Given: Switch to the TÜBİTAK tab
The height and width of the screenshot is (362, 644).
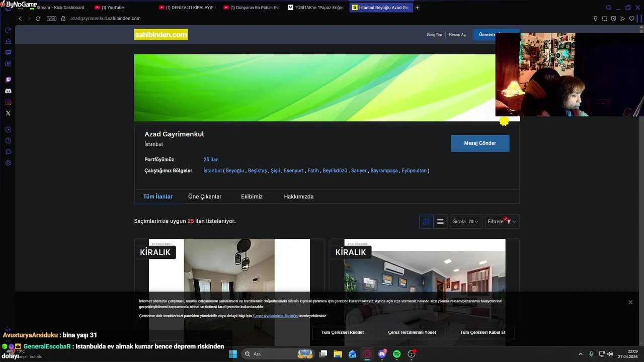Looking at the screenshot, I should (x=316, y=8).
